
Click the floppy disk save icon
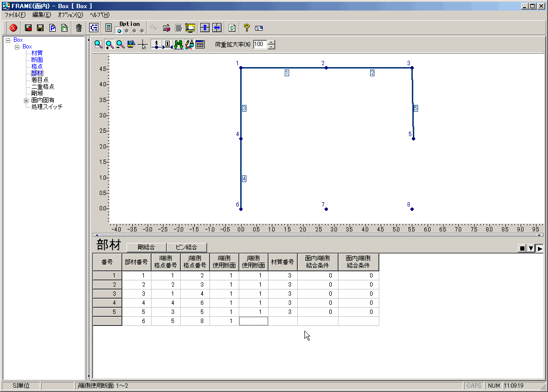pos(40,28)
